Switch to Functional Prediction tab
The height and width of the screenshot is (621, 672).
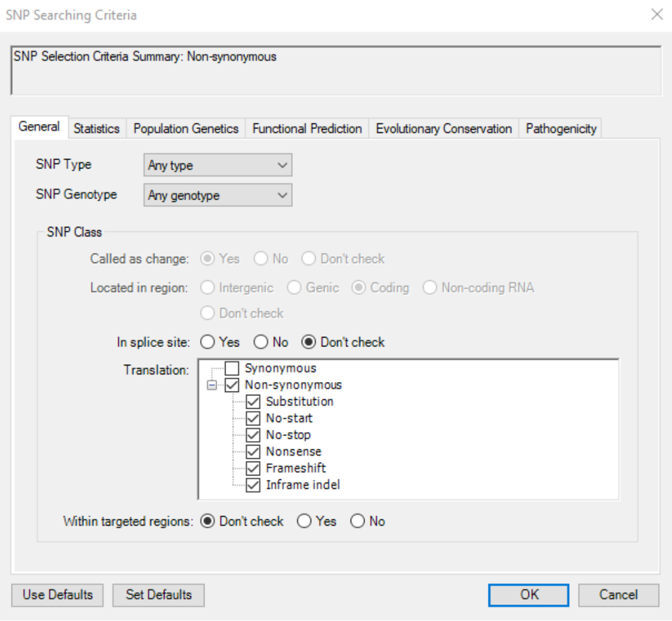point(307,128)
